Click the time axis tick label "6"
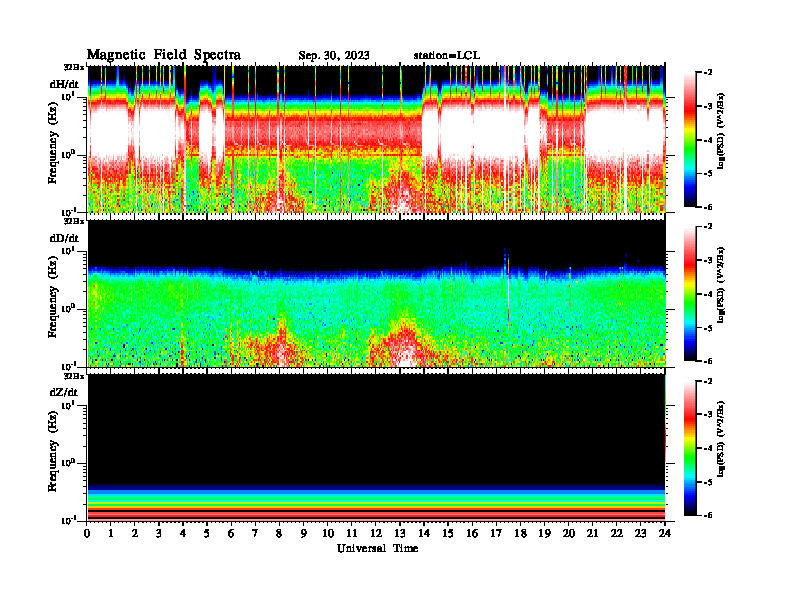The height and width of the screenshot is (612, 792). pyautogui.click(x=231, y=533)
